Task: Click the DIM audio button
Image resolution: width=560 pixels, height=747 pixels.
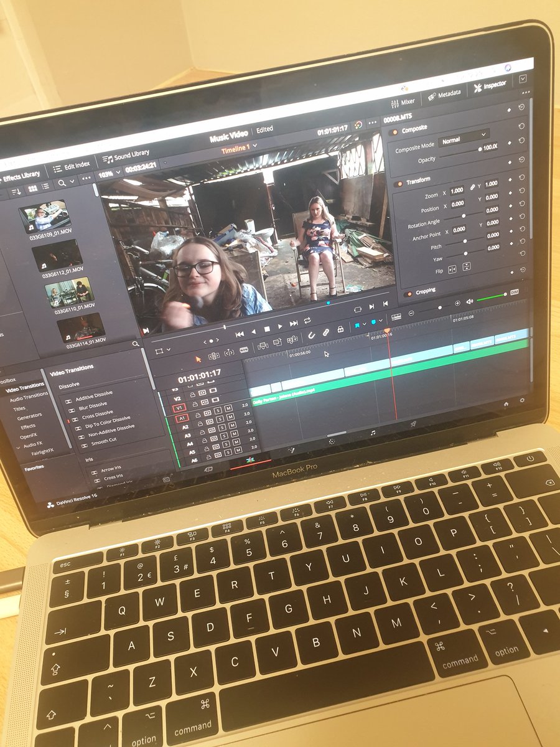Action: click(515, 291)
